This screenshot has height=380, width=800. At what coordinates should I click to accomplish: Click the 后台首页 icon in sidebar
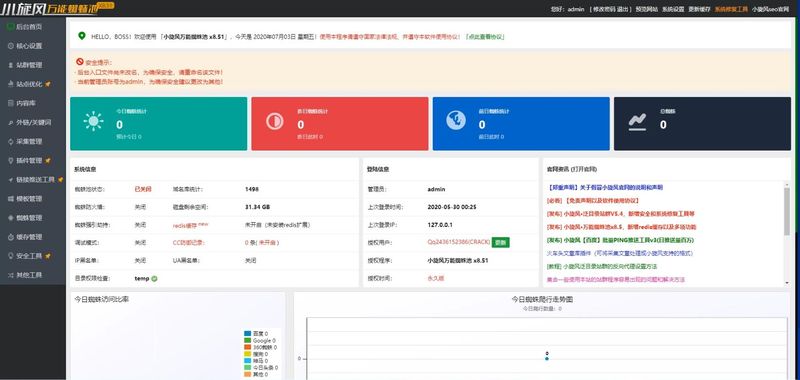[11, 27]
